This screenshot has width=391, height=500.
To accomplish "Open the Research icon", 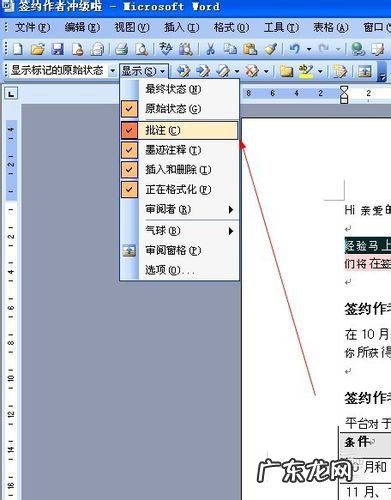I will (186, 49).
